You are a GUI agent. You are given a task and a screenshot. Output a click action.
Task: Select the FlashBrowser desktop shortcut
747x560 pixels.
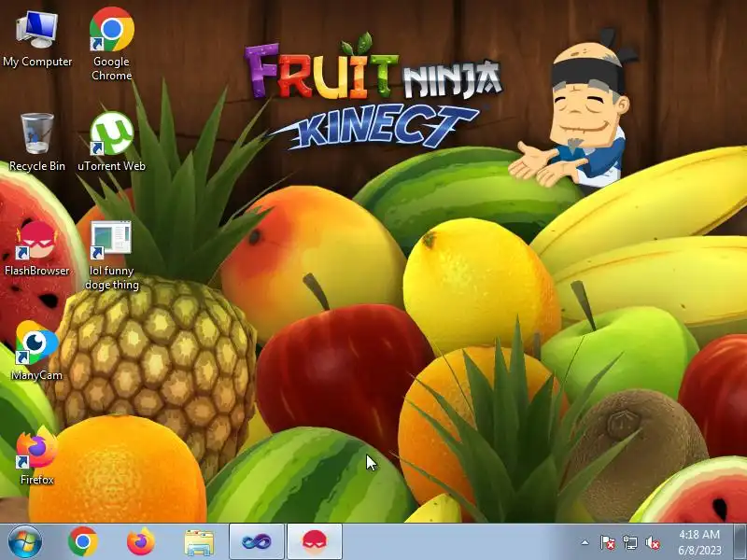tap(37, 248)
